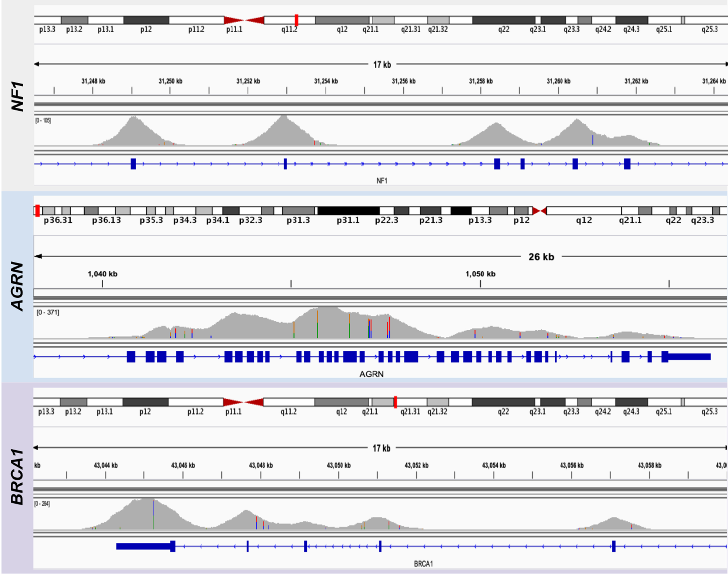Click the 17 kb span label in BRCA1 panel

tap(381, 448)
